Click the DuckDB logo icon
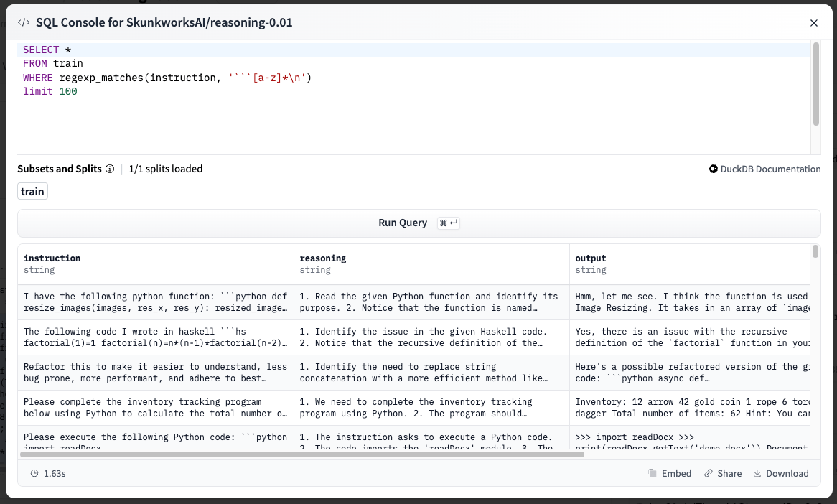 (x=713, y=169)
